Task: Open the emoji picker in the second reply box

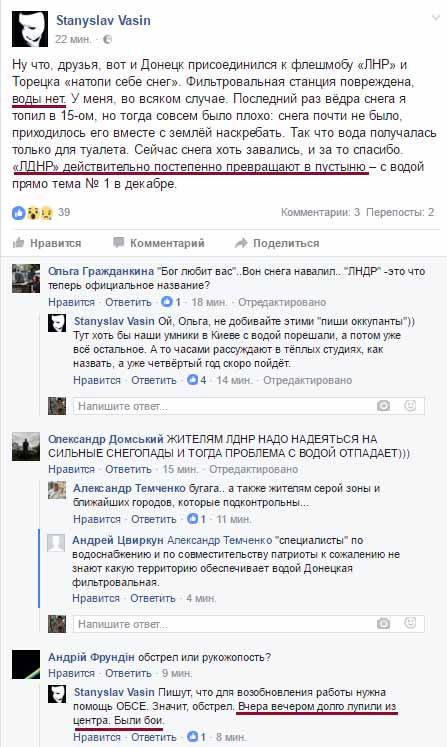Action: [x=410, y=624]
